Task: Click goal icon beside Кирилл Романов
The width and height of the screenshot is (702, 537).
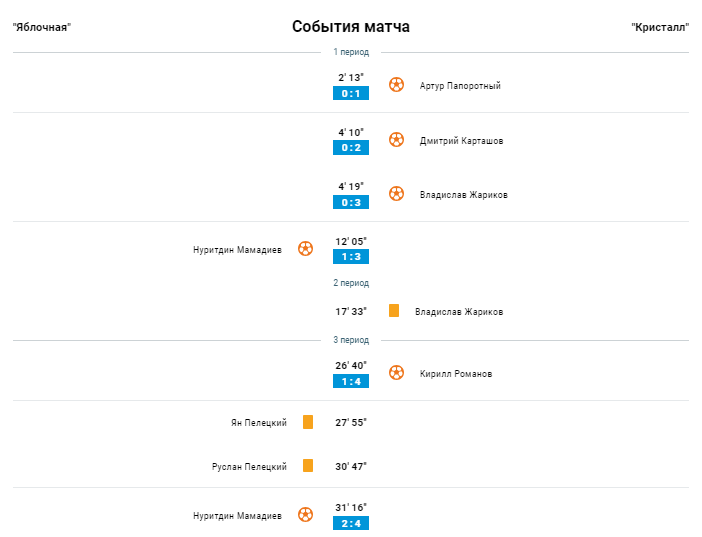Action: (396, 373)
